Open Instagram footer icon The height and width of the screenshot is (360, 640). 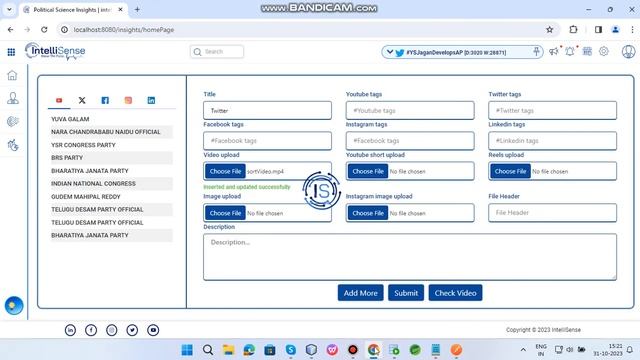(111, 330)
